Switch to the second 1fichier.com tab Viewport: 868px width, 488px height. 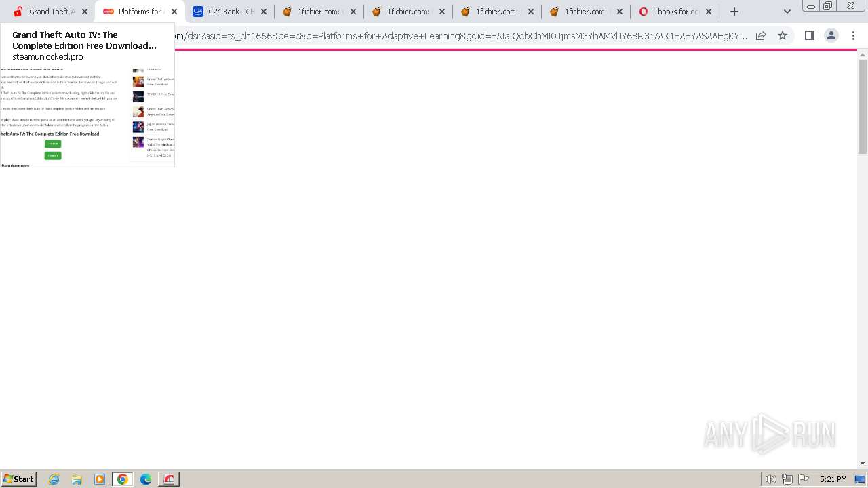[408, 12]
